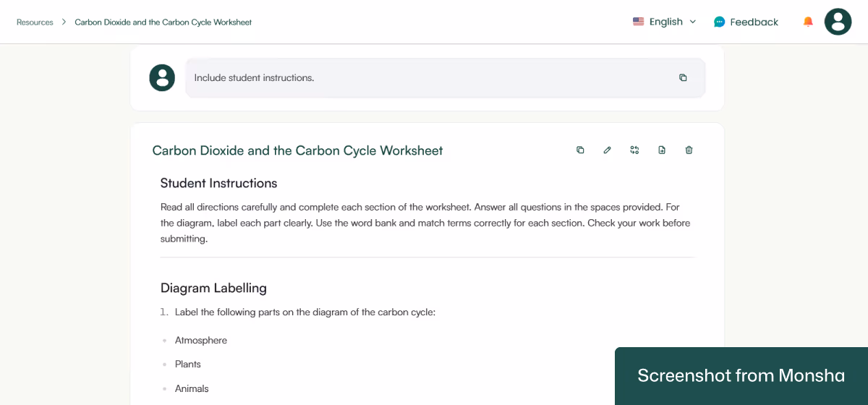Click the 'Screenshot from Monsha' banner
Viewport: 868px width, 405px height.
741,376
